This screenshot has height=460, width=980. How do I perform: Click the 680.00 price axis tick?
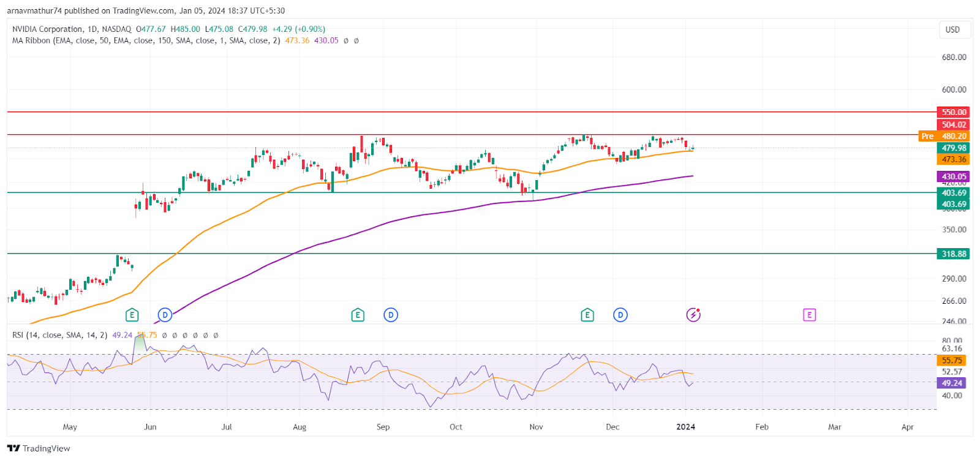click(954, 57)
